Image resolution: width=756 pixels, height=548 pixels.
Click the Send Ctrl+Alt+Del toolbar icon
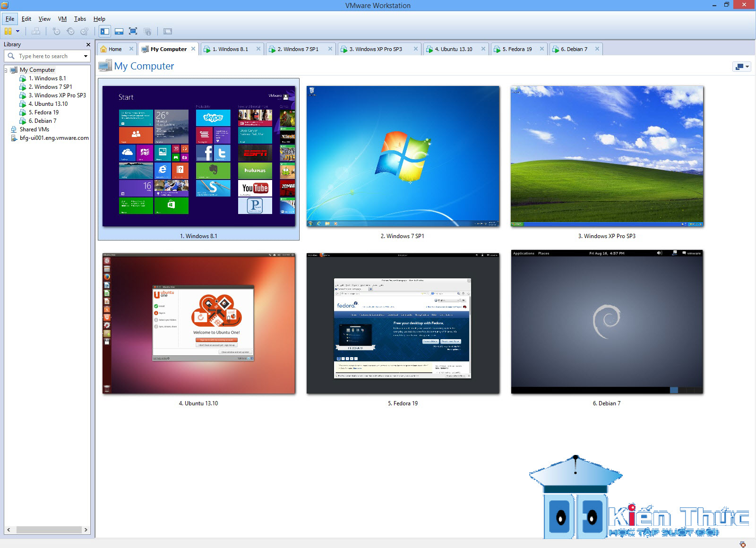[36, 32]
